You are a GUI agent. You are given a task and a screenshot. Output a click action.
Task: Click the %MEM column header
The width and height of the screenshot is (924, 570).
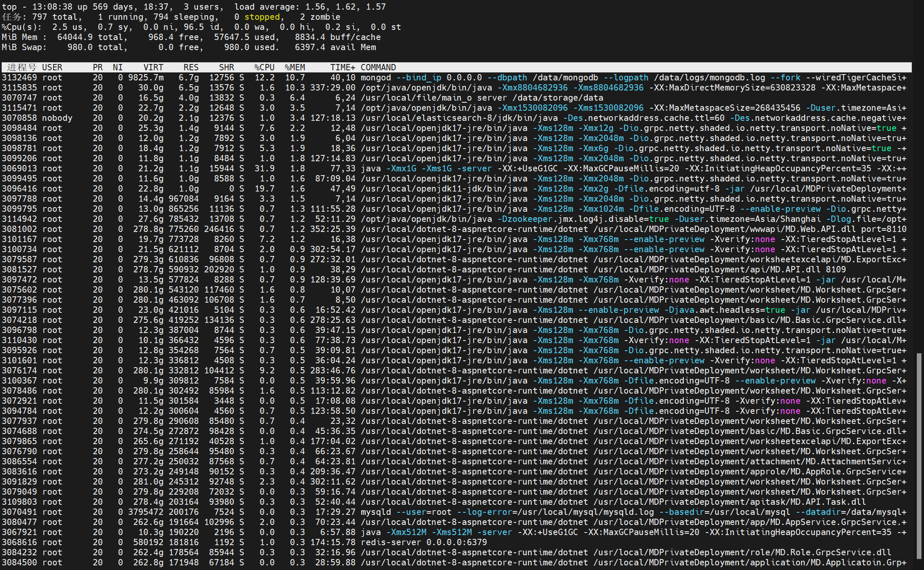(295, 67)
